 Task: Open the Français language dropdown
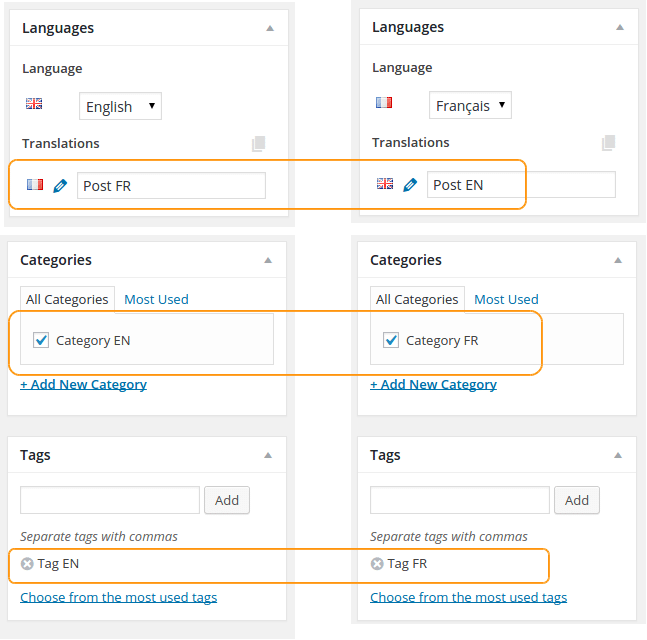pos(470,105)
